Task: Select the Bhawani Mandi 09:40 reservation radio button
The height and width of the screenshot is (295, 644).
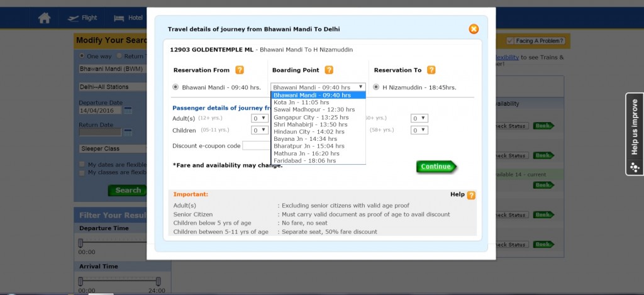Action: point(175,87)
